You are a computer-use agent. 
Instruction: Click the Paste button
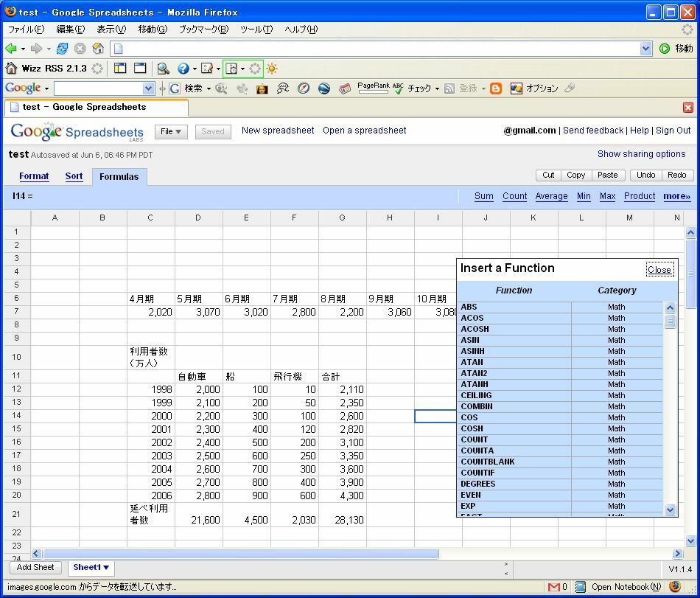pyautogui.click(x=608, y=175)
